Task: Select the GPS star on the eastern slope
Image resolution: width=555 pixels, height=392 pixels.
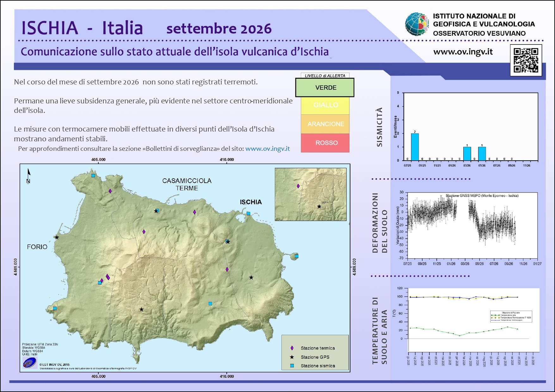Action: point(251,278)
